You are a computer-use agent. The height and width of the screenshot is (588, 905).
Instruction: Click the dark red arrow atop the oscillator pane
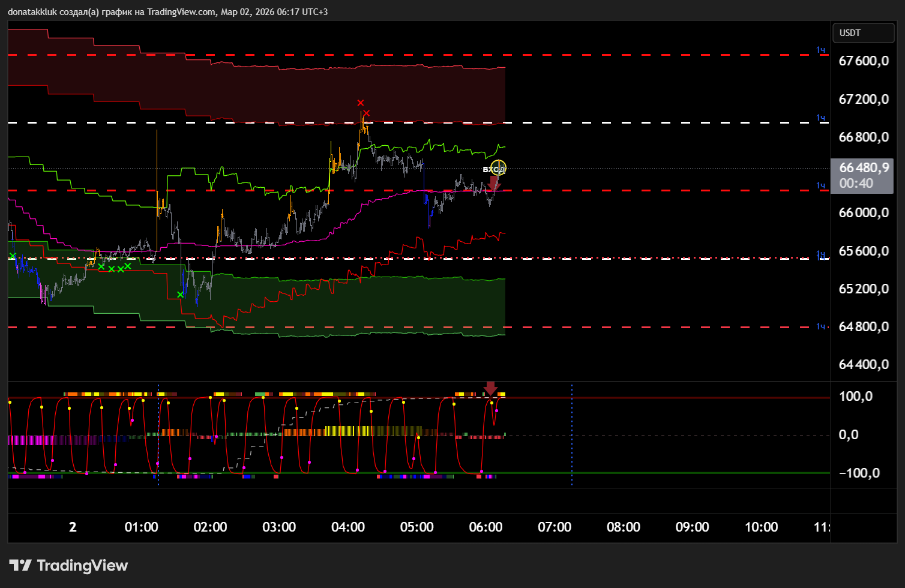[x=491, y=388]
